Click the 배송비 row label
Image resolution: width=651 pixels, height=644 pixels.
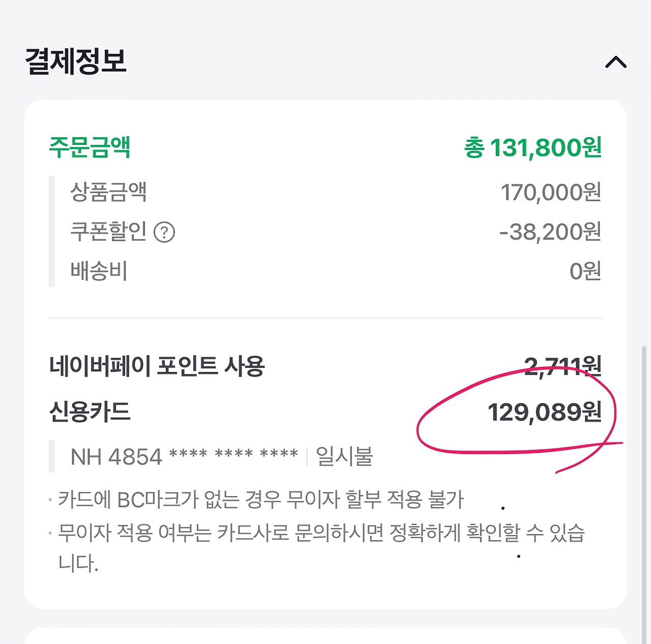point(99,271)
